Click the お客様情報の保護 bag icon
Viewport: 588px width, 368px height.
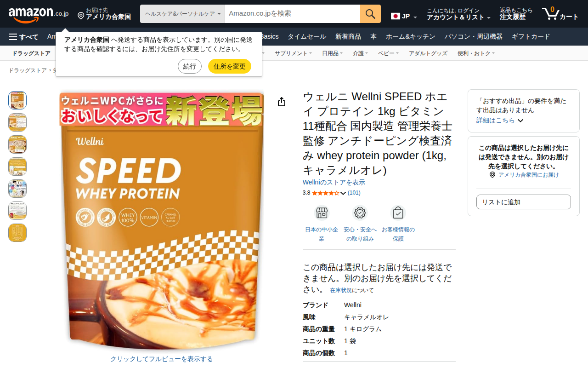398,213
